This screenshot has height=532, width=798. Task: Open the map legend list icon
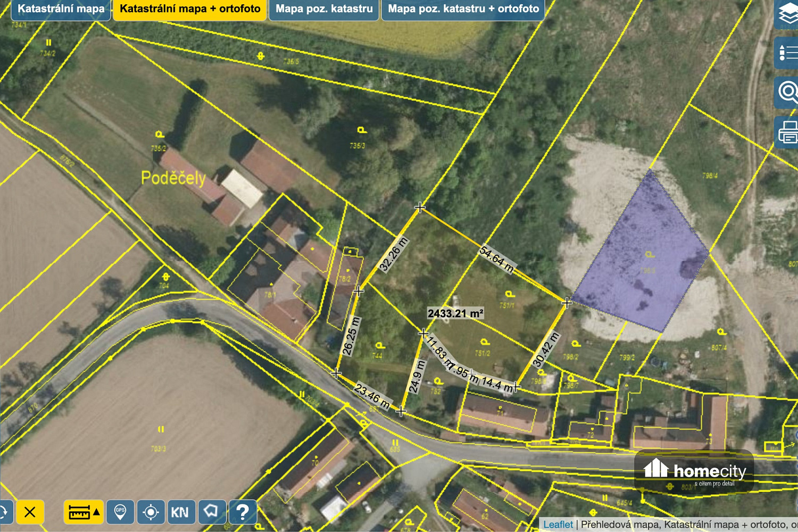click(x=787, y=53)
